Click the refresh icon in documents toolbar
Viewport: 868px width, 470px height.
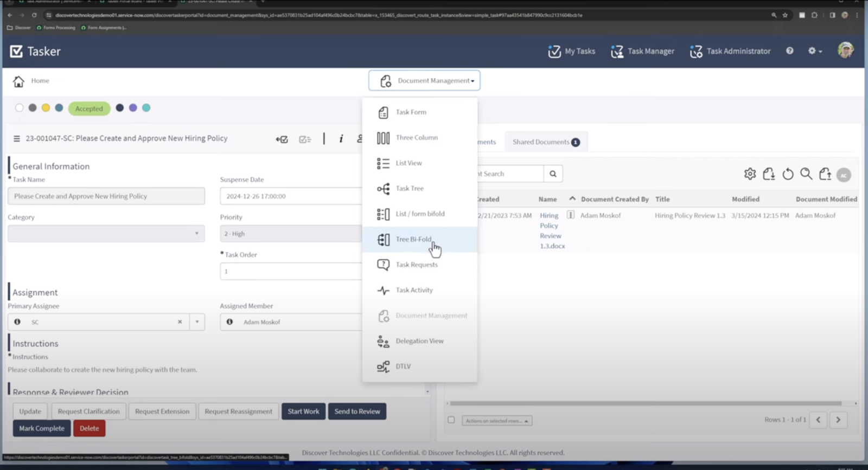tap(788, 174)
